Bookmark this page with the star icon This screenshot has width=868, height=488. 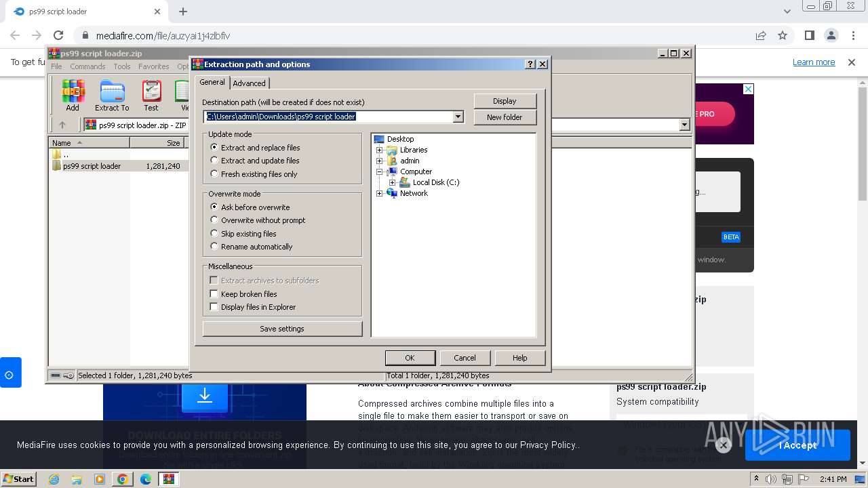point(783,35)
